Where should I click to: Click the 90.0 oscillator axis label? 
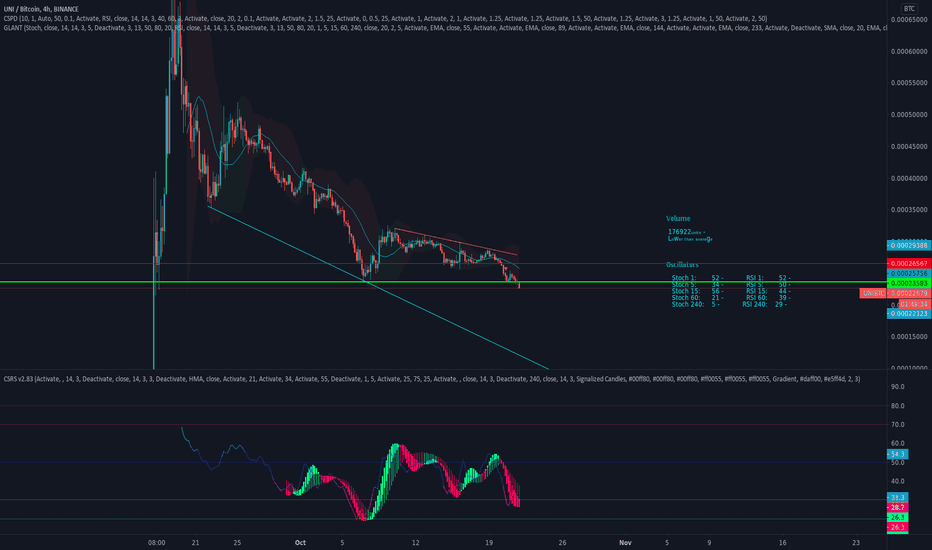click(897, 386)
